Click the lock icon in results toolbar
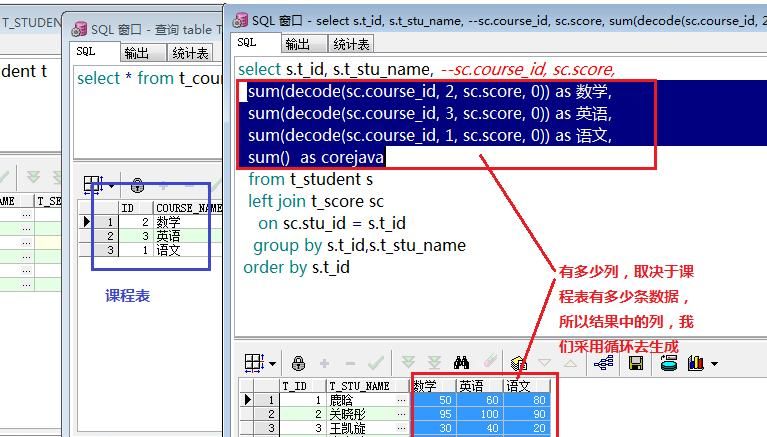This screenshot has height=437, width=767. 298,363
